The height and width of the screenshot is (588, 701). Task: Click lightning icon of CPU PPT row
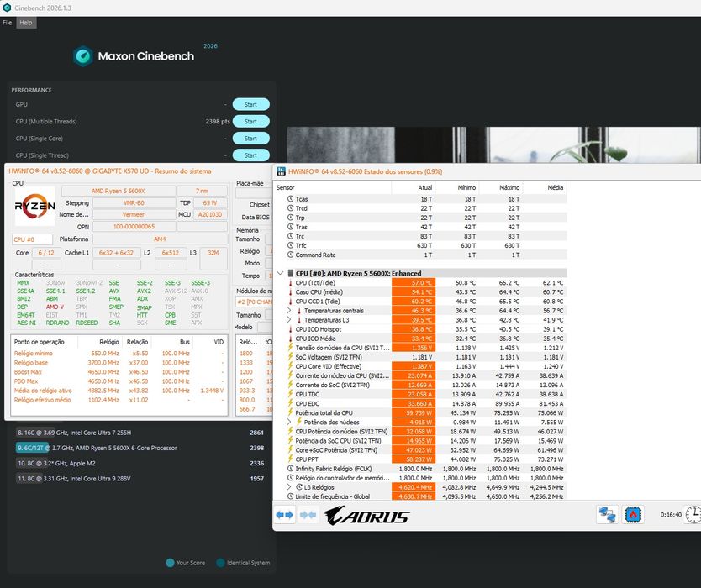coord(290,459)
